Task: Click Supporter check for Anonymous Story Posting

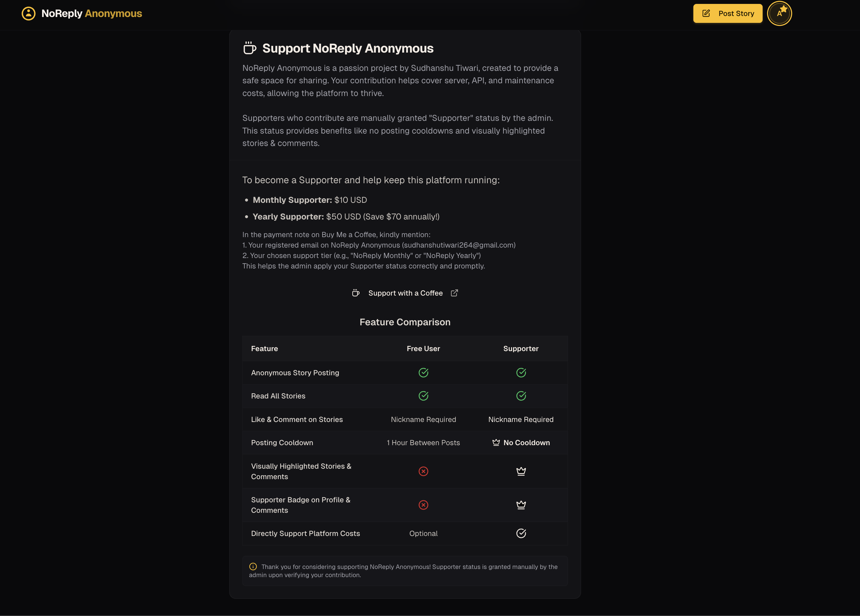Action: [521, 373]
